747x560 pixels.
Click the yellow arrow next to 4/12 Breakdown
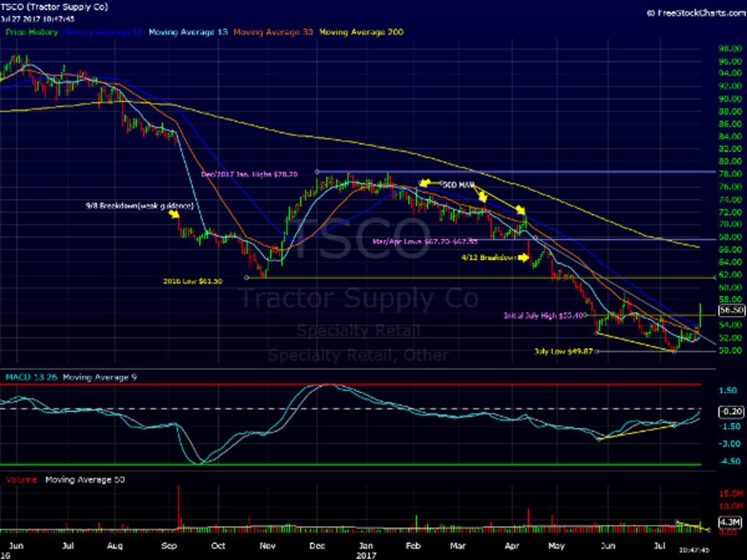pyautogui.click(x=524, y=258)
